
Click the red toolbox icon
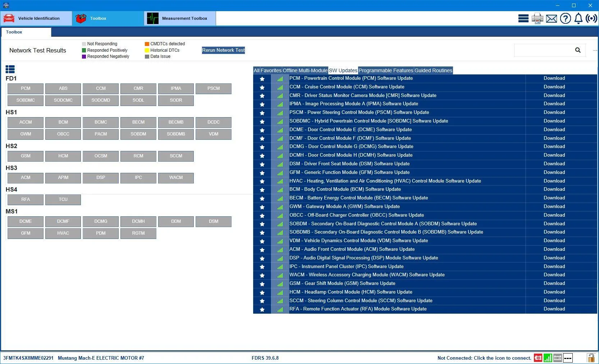coord(81,18)
